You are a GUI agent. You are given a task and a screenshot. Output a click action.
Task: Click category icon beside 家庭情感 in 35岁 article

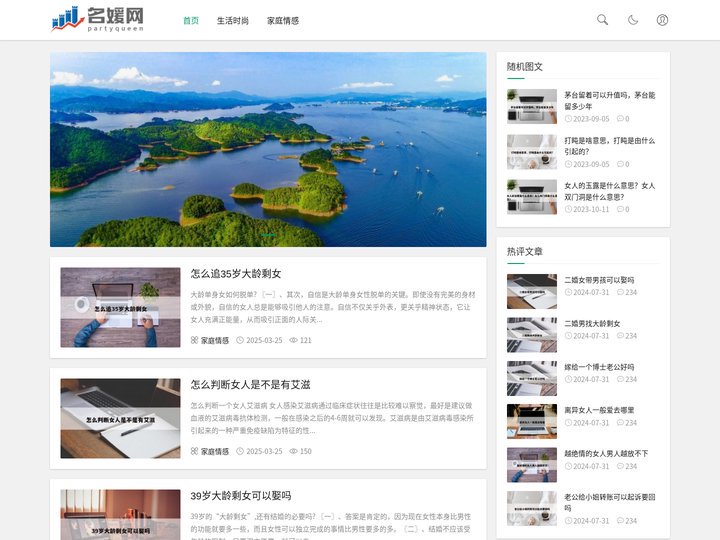(x=194, y=340)
